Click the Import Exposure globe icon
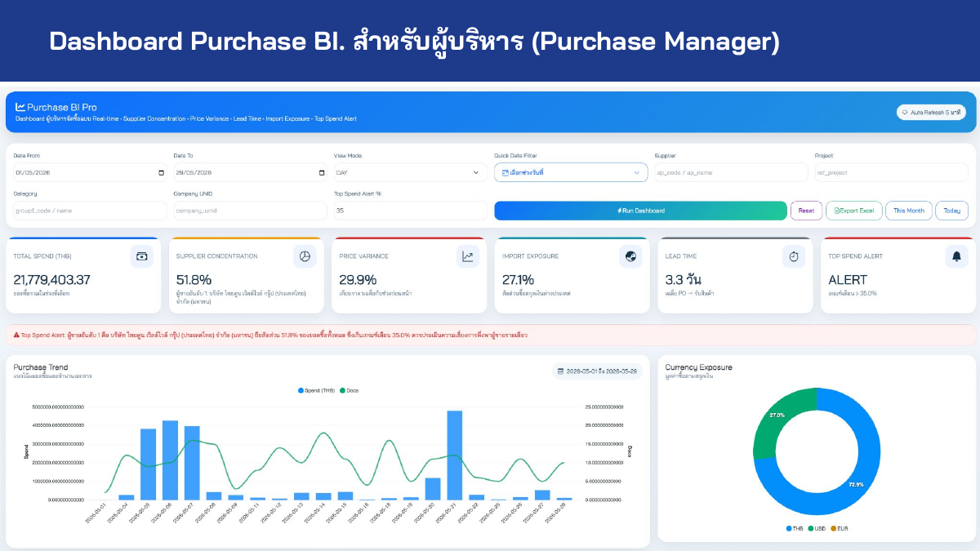The height and width of the screenshot is (551, 980). 630,256
